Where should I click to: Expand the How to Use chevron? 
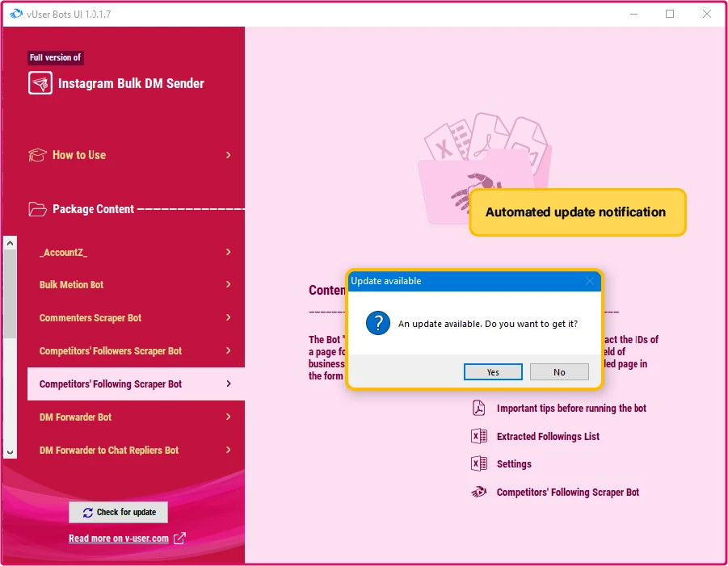[x=229, y=155]
